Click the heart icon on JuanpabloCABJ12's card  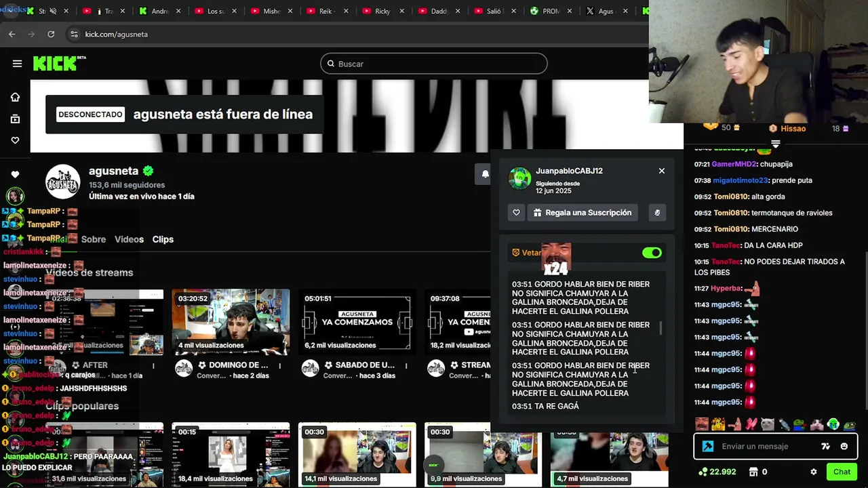(516, 213)
